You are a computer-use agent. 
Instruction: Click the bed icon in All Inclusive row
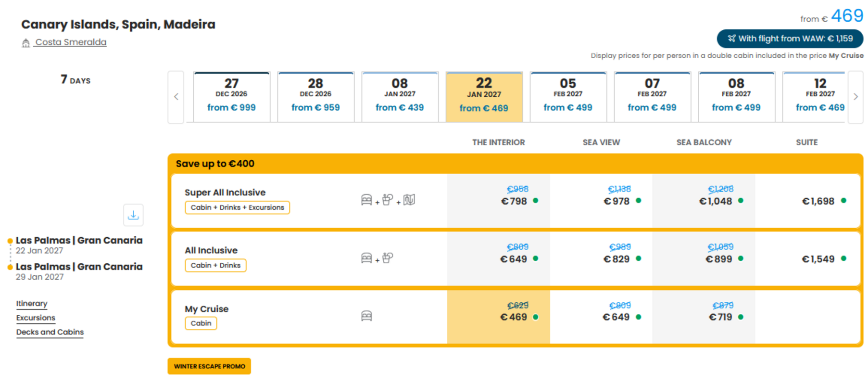[366, 258]
